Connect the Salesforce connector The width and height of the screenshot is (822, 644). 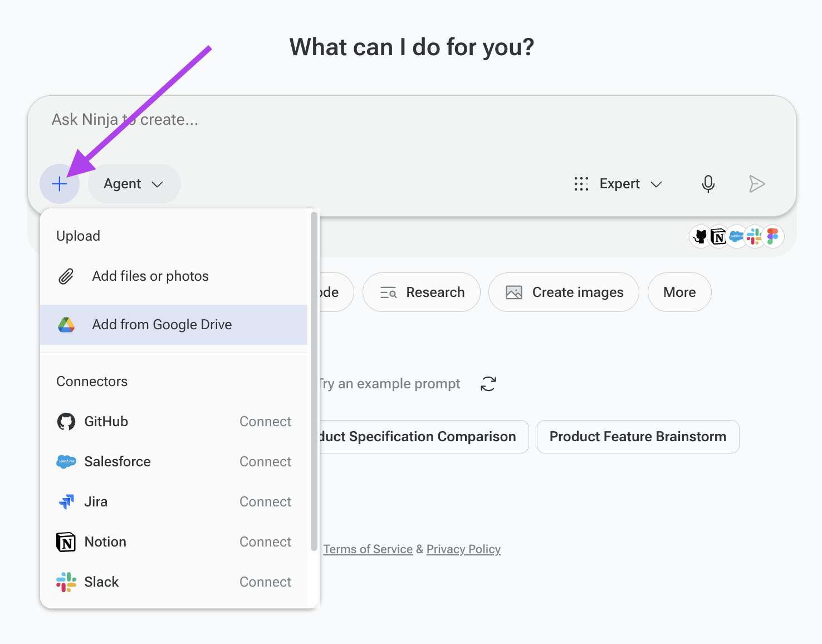(x=265, y=462)
